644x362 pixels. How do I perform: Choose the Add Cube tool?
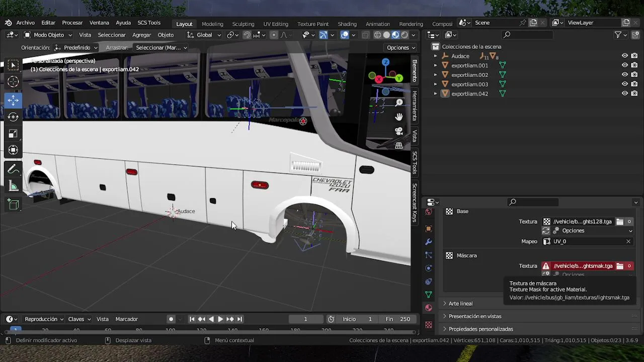pyautogui.click(x=13, y=204)
